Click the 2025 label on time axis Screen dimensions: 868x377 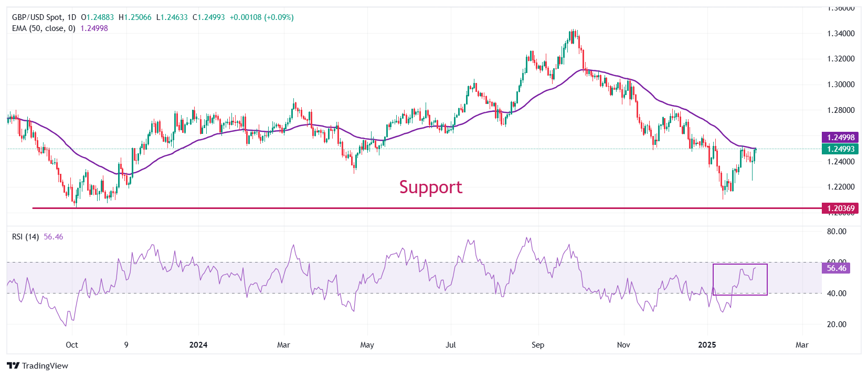point(707,345)
